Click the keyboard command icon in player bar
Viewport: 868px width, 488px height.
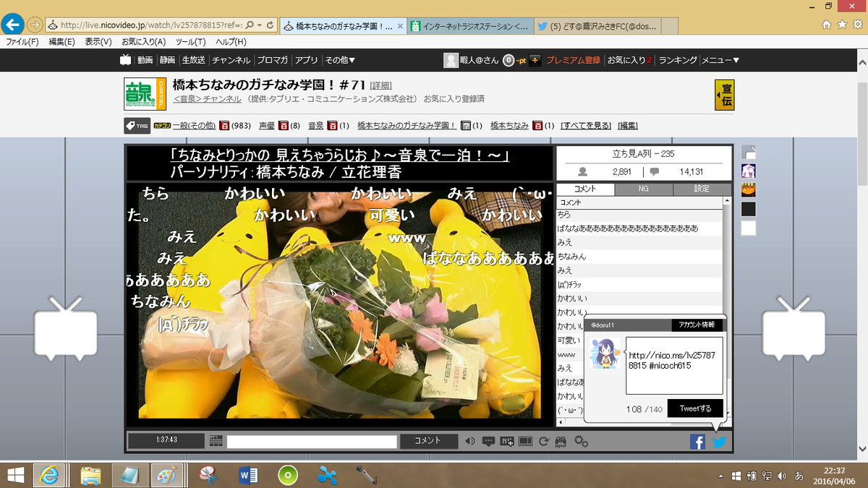[x=216, y=441]
